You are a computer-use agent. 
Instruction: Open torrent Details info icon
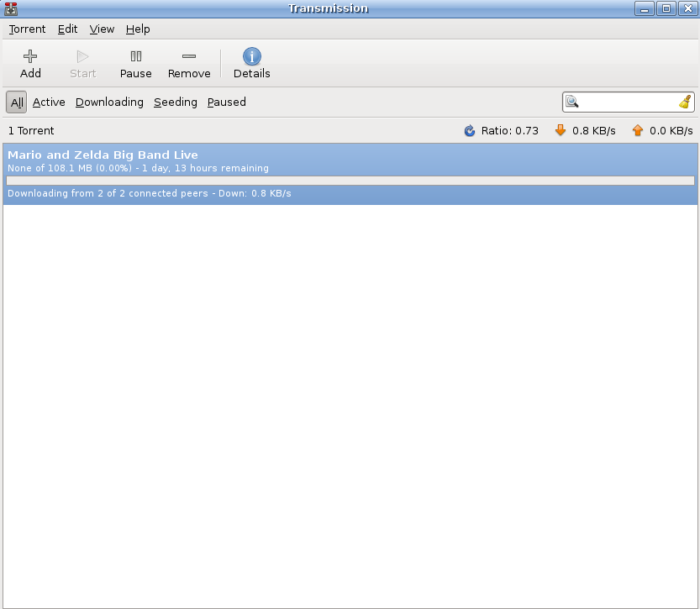tap(252, 56)
